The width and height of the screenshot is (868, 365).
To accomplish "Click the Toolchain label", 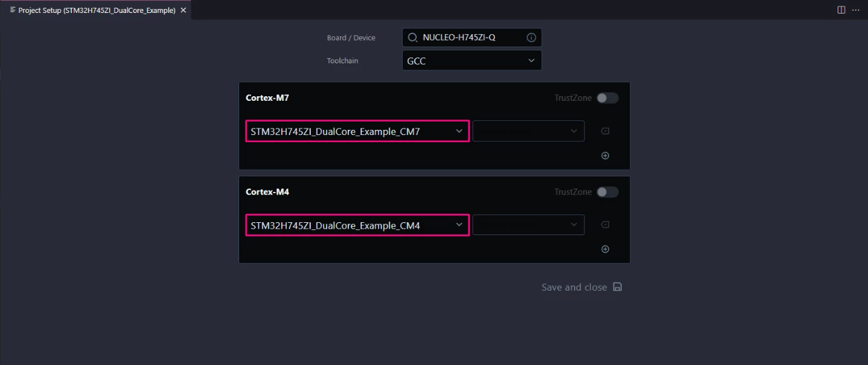I will pos(343,61).
